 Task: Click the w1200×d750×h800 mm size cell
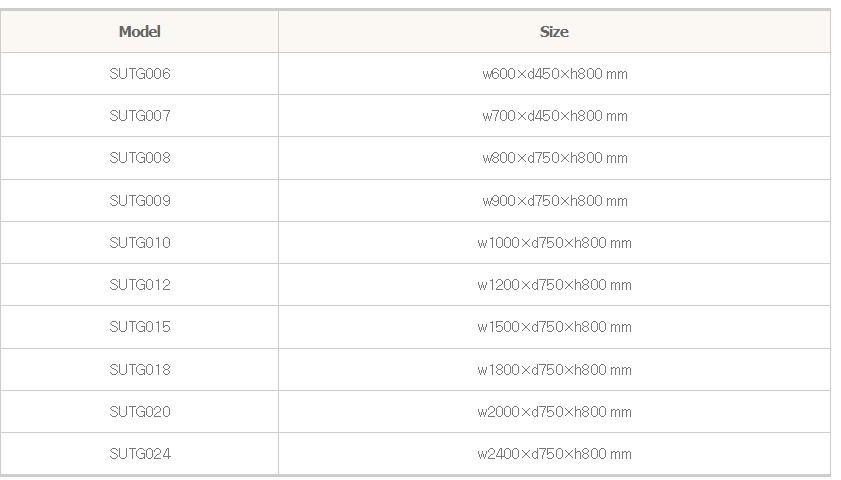point(554,285)
